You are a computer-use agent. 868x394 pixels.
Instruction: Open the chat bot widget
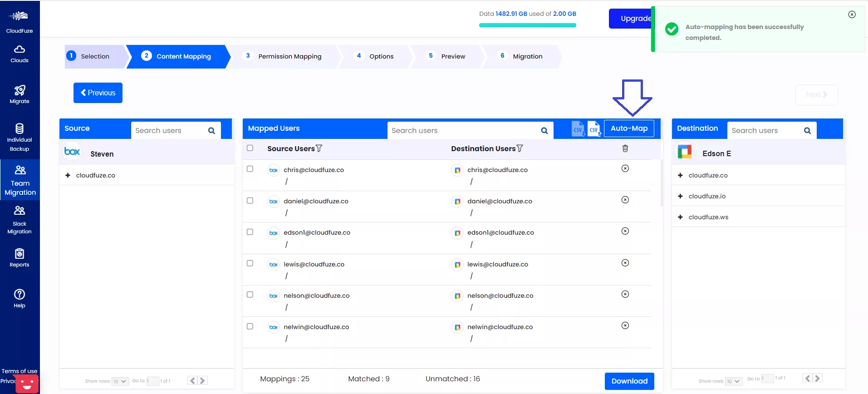point(27,384)
